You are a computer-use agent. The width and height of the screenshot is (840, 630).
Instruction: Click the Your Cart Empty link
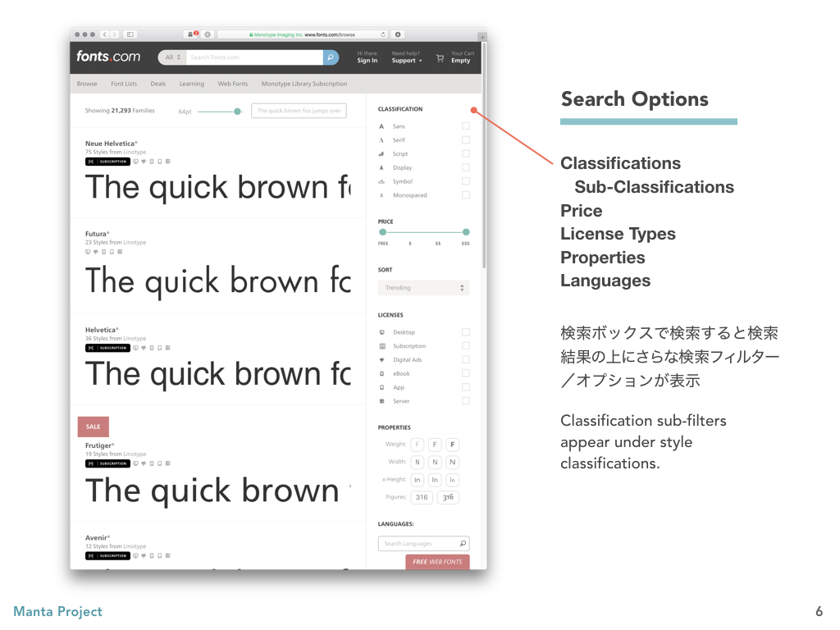pos(463,57)
